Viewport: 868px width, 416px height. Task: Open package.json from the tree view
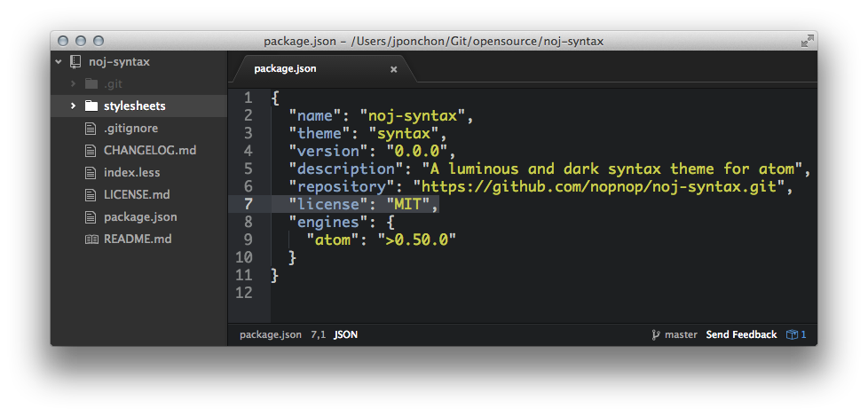(140, 216)
